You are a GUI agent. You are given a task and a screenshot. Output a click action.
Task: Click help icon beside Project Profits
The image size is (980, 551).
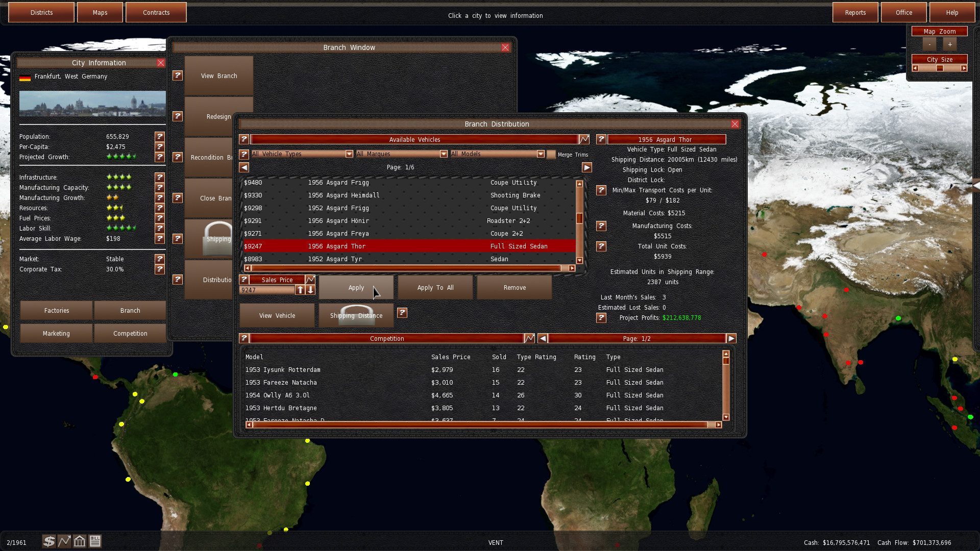pos(601,318)
